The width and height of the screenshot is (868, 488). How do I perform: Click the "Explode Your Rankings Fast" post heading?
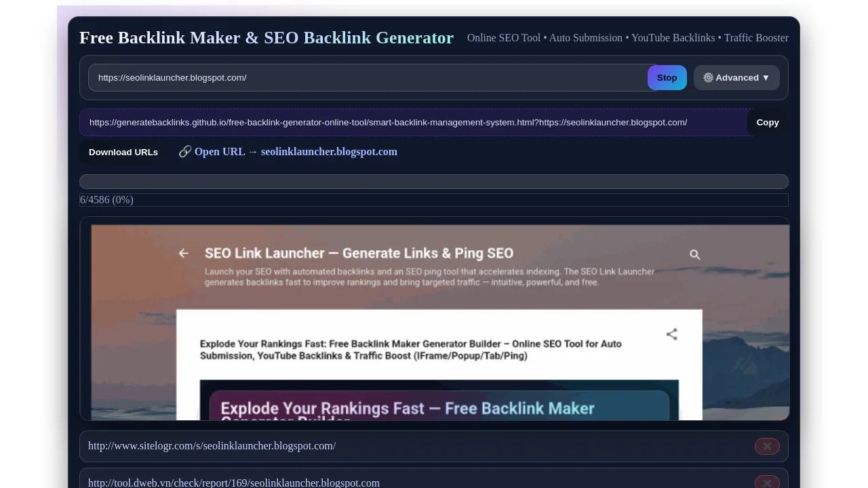click(x=411, y=350)
